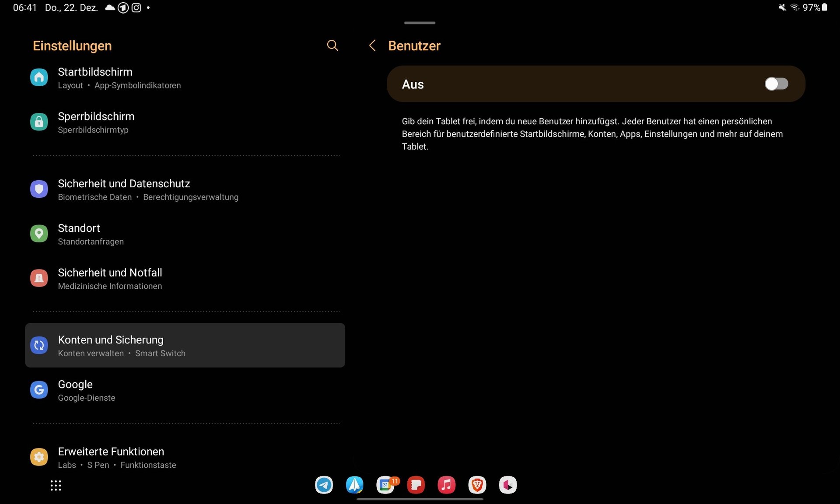Open Google Calendar from the taskbar
Screen dimensions: 840x504
(x=385, y=485)
